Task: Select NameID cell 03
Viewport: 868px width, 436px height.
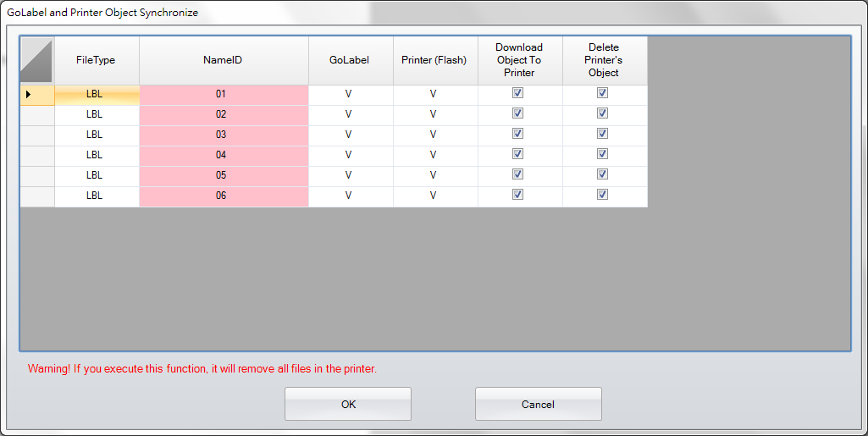Action: pyautogui.click(x=224, y=135)
